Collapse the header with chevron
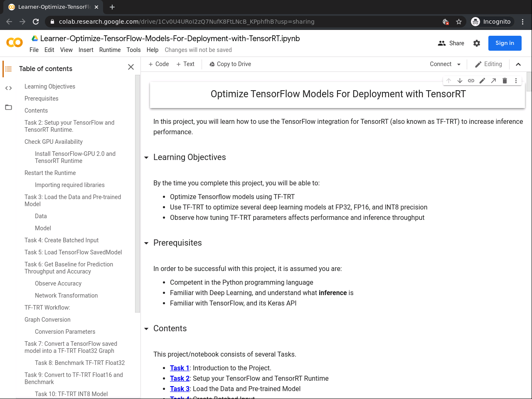 tap(518, 64)
